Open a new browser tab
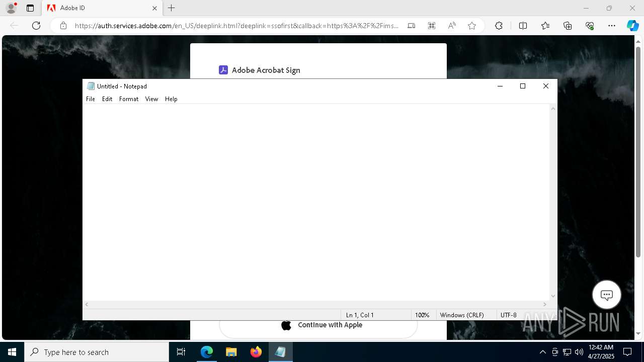This screenshot has width=644, height=362. [172, 8]
